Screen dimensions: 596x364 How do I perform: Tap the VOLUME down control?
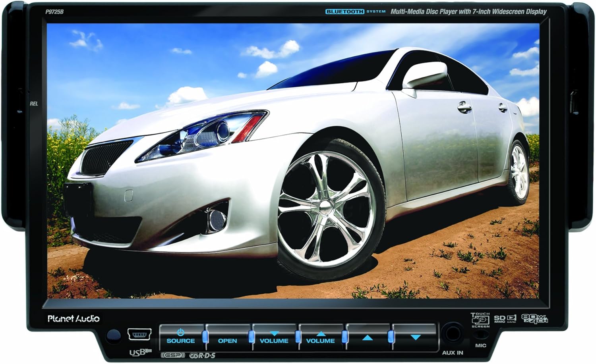[274, 340]
